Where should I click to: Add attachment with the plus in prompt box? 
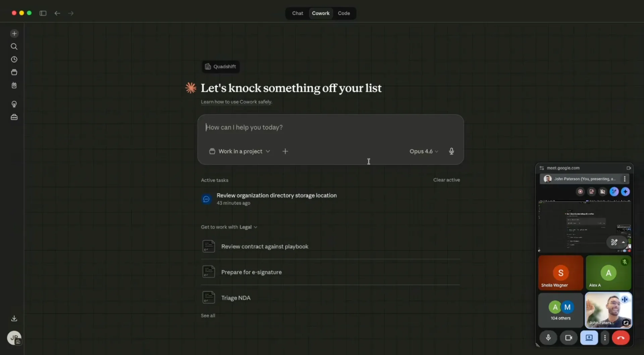click(285, 151)
